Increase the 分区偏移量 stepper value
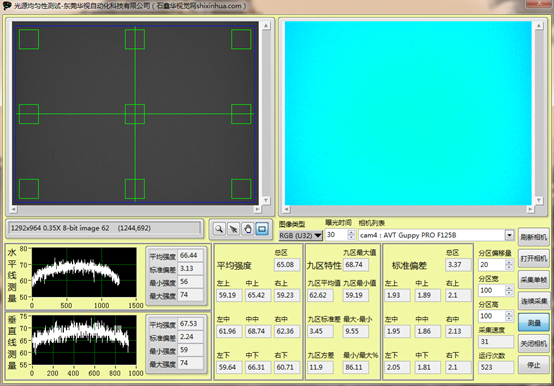 (x=509, y=262)
